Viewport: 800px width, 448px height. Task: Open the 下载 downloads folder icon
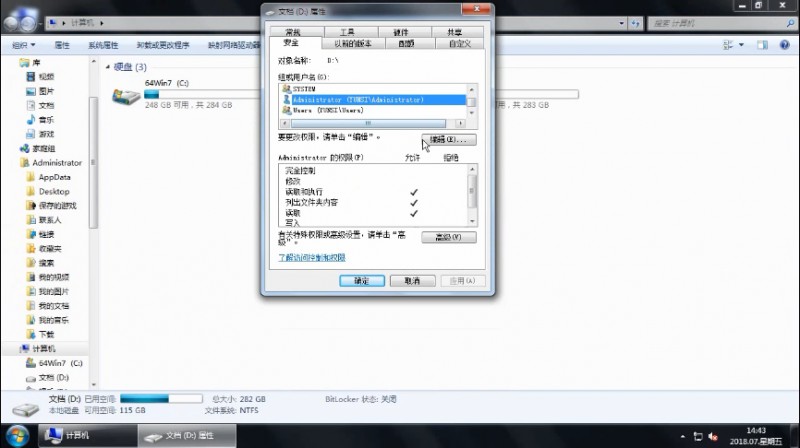pos(31,334)
